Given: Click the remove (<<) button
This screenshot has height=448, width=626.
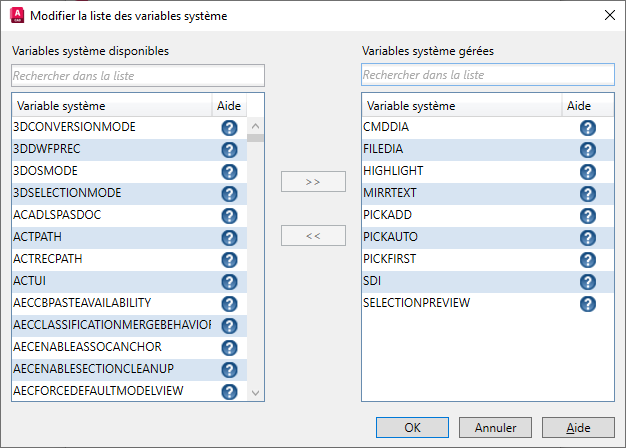Looking at the screenshot, I should pyautogui.click(x=313, y=236).
